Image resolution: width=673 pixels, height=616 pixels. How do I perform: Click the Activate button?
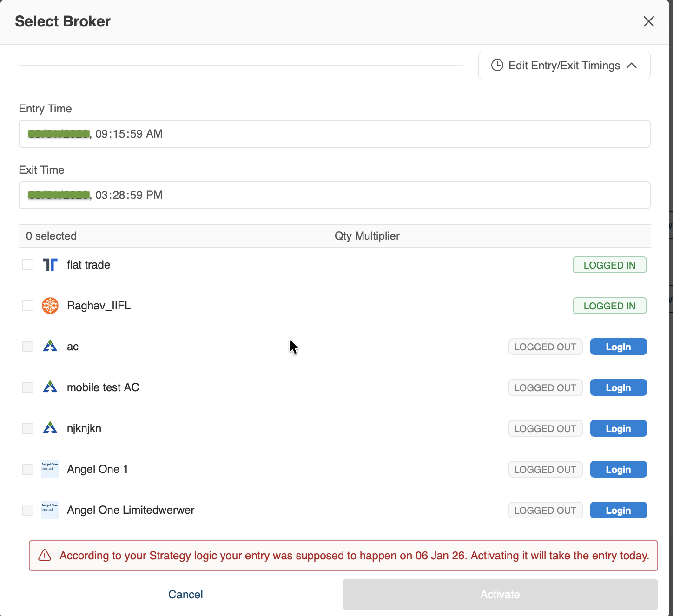(500, 595)
